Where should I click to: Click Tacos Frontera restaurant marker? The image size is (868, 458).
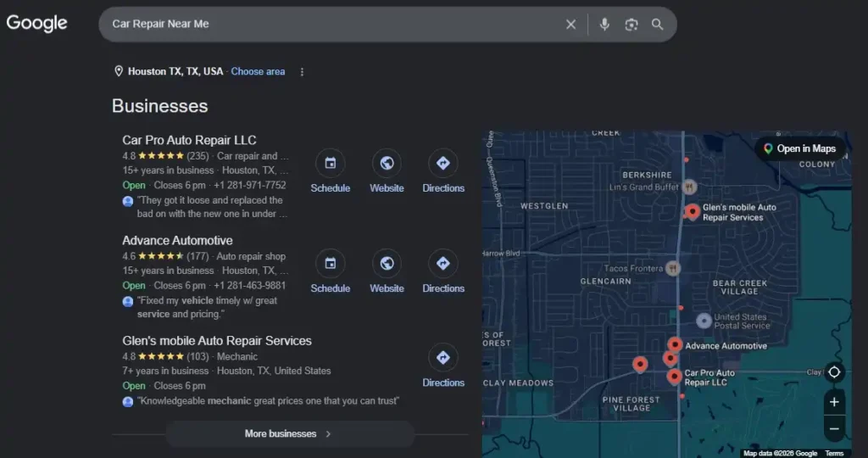[672, 269]
